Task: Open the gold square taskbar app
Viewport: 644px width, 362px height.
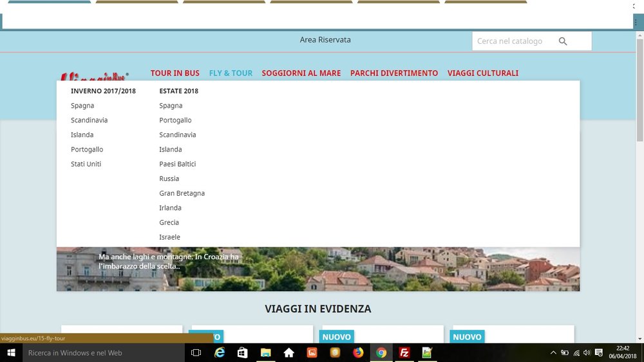Action: pos(335,352)
